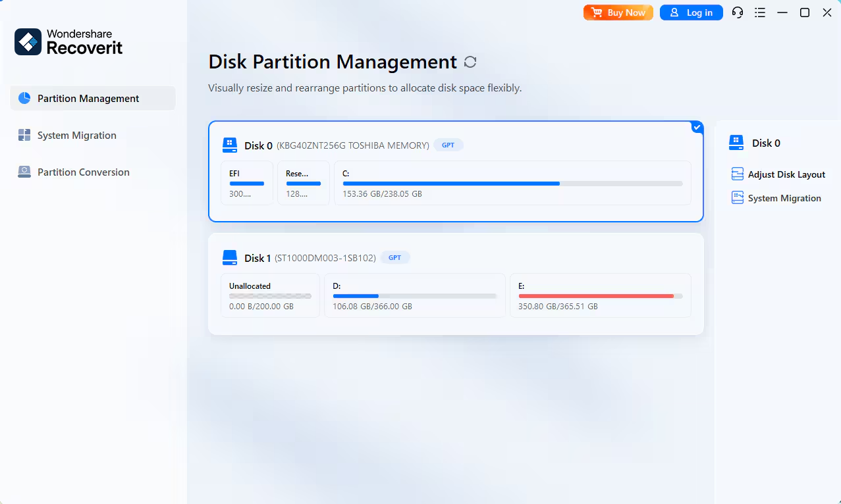Click the System Migration icon in right panel

coord(738,197)
